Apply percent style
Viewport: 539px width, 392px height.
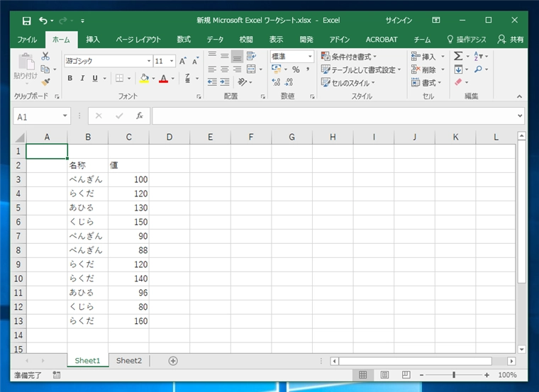click(296, 69)
